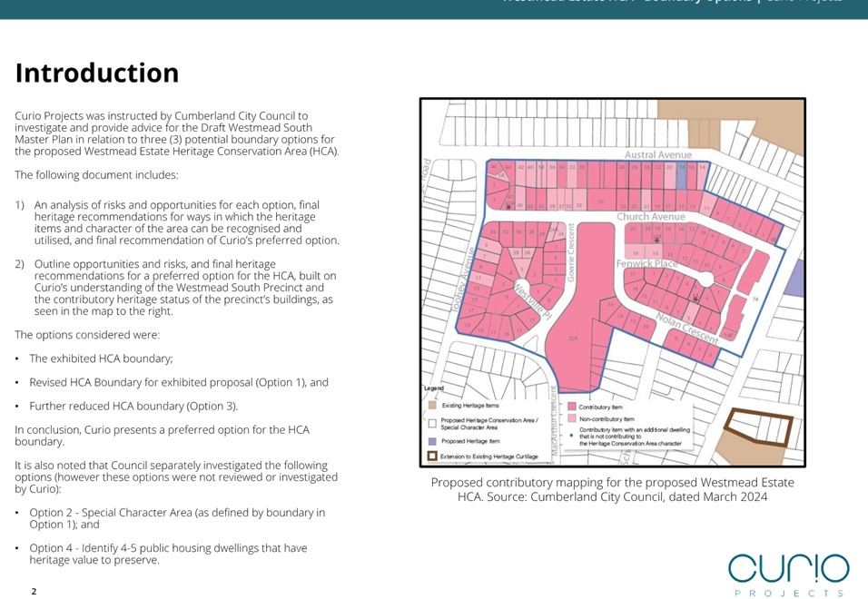Click the lot number 74 on the map
This screenshot has height=599, width=868.
[755, 299]
